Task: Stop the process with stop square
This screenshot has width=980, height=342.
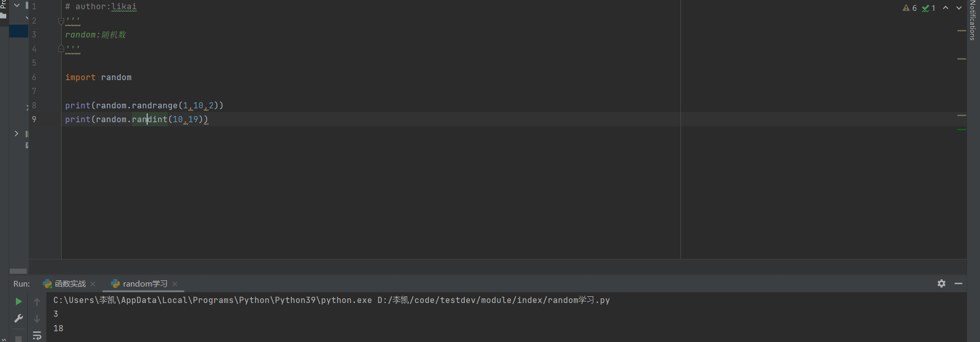Action: pos(18,338)
